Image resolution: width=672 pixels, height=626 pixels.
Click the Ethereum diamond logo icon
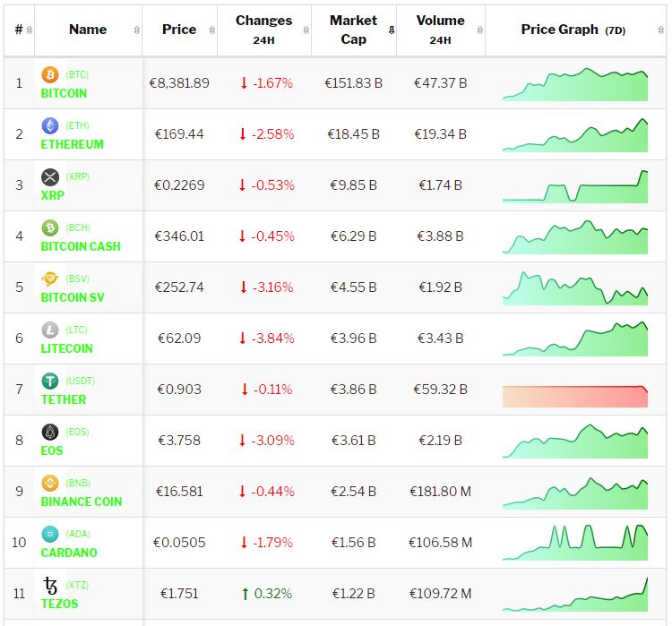click(50, 126)
